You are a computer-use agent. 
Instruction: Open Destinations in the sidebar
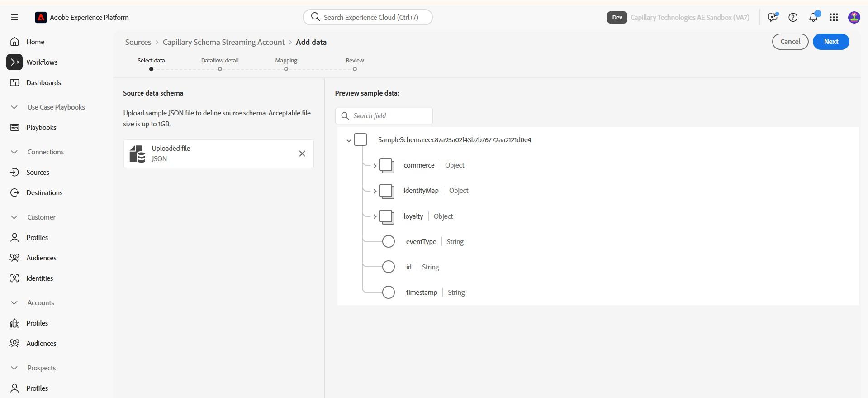click(x=44, y=192)
